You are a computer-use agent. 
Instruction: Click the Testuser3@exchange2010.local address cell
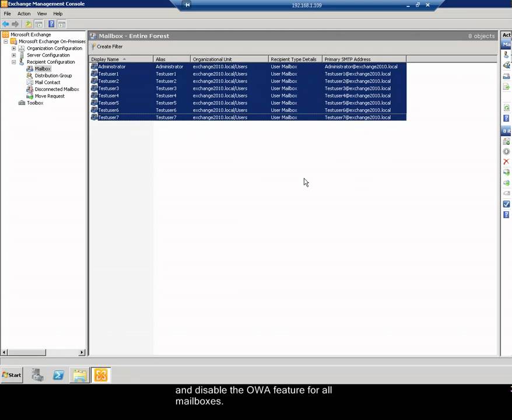click(357, 89)
